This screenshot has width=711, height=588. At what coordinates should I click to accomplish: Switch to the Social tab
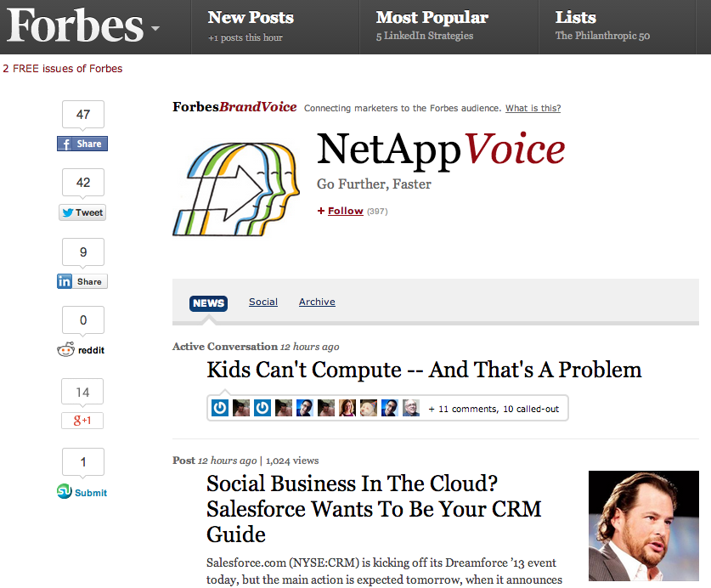pos(263,302)
